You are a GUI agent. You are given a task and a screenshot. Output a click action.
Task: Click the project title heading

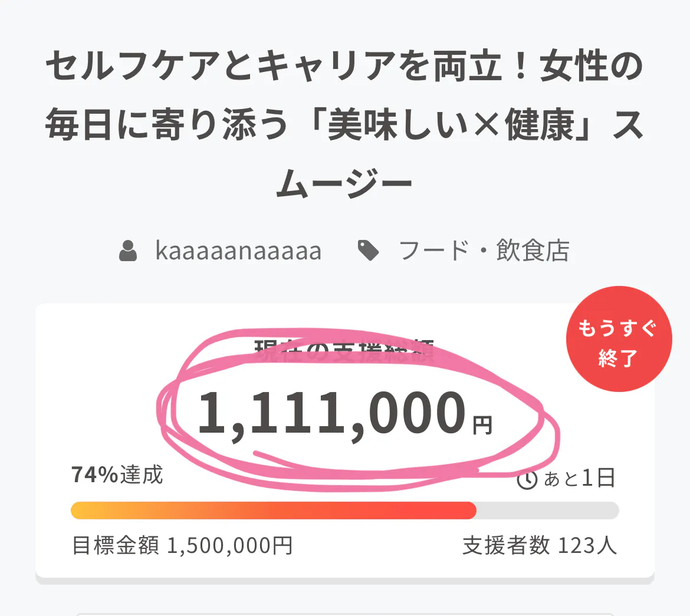point(344,126)
